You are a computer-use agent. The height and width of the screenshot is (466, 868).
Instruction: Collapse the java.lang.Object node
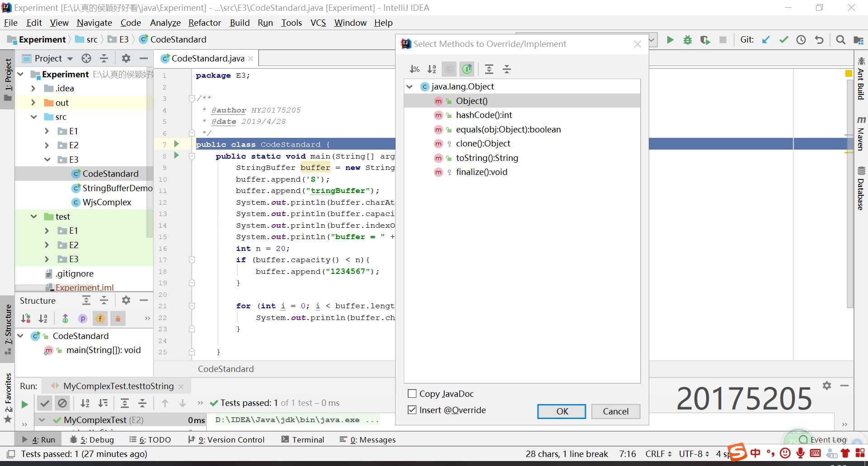410,86
